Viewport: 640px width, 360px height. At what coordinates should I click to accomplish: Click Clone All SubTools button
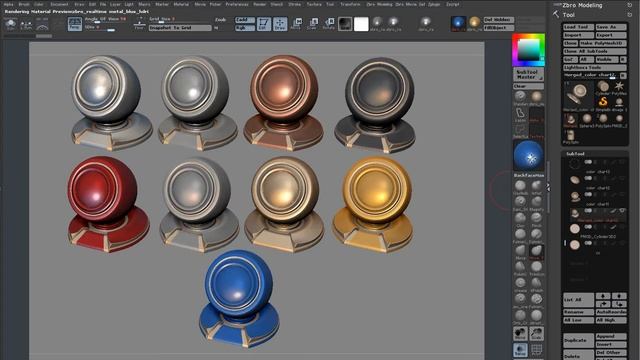(595, 51)
